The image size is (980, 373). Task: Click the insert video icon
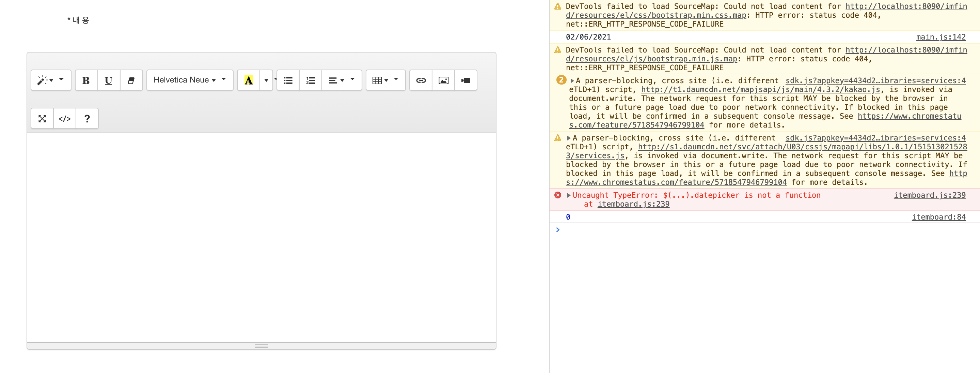(x=465, y=80)
